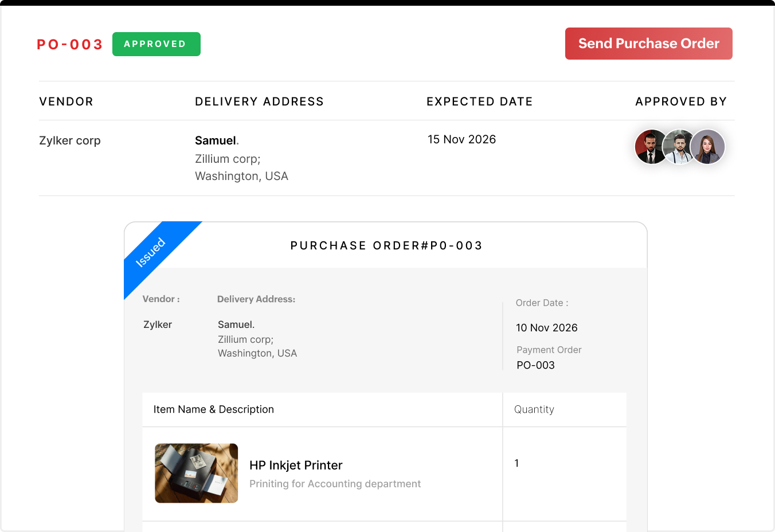775x532 pixels.
Task: Open the Item Name & Description header
Action: click(x=213, y=409)
